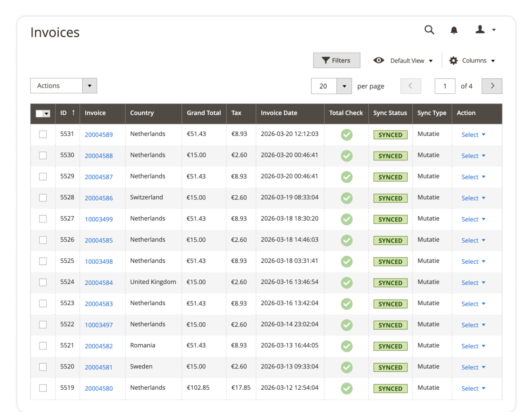The width and height of the screenshot is (532, 412).
Task: Click the green Total Check icon for invoice 20004589
Action: coord(346,135)
